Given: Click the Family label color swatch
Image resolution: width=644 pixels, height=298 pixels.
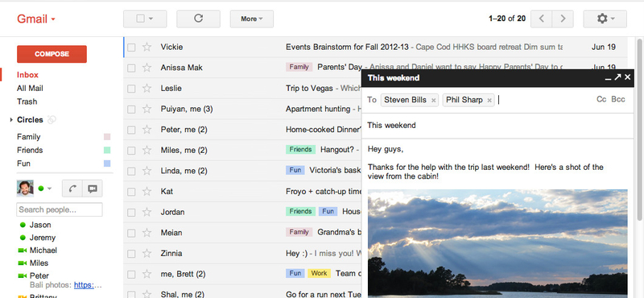Looking at the screenshot, I should click(107, 137).
